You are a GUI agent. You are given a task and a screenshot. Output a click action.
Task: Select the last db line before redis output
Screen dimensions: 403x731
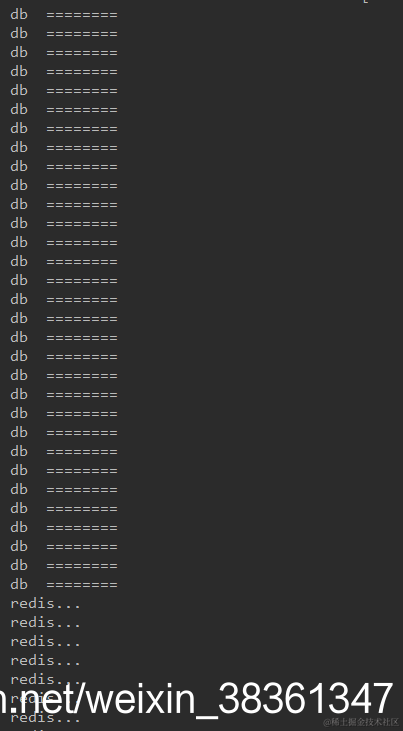(64, 585)
